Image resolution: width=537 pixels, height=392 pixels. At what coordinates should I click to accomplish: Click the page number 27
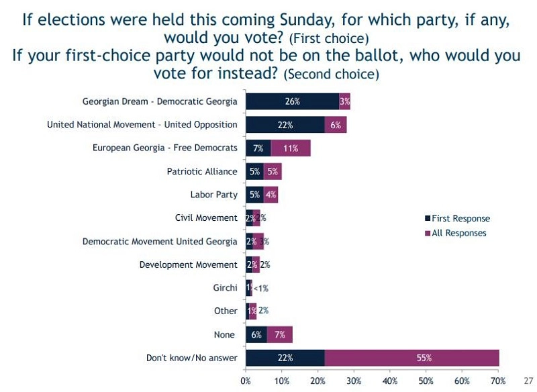(x=528, y=381)
